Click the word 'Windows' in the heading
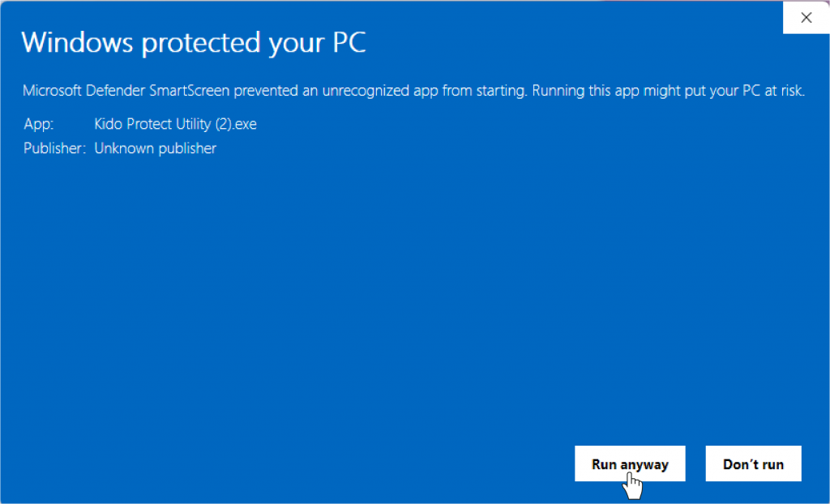The height and width of the screenshot is (504, 830). tap(78, 43)
